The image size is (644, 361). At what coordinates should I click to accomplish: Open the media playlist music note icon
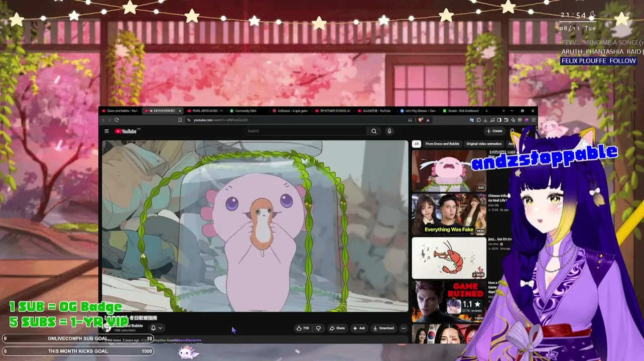(x=492, y=120)
